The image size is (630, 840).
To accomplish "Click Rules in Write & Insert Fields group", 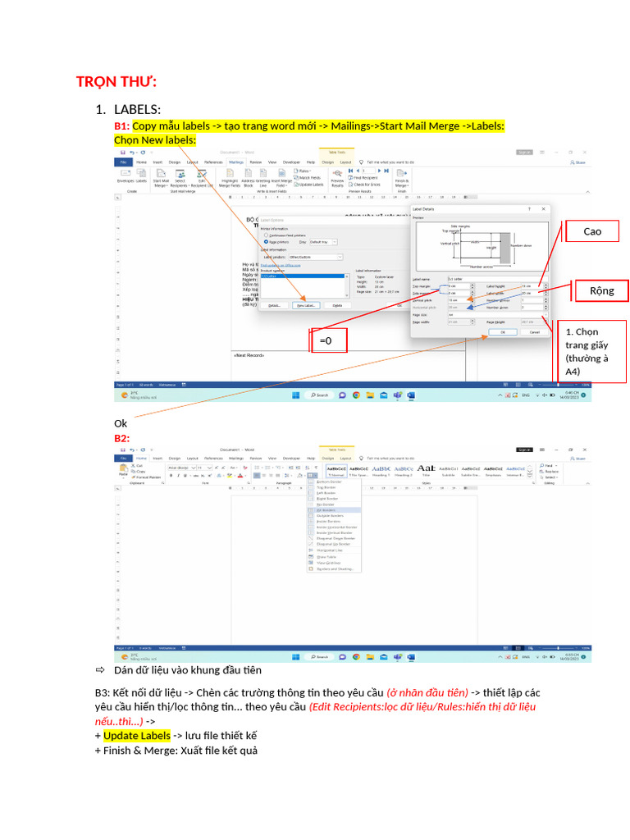I will point(303,171).
